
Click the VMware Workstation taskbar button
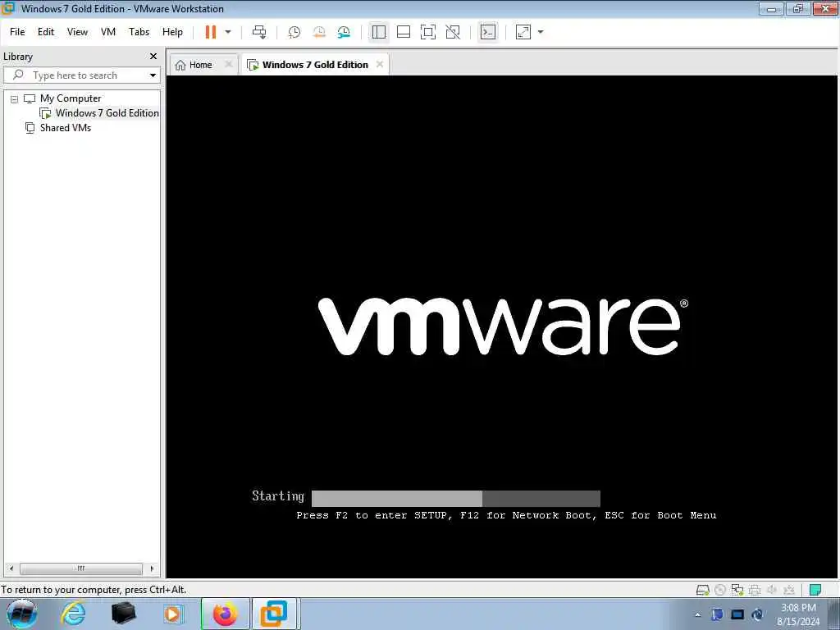pyautogui.click(x=276, y=614)
